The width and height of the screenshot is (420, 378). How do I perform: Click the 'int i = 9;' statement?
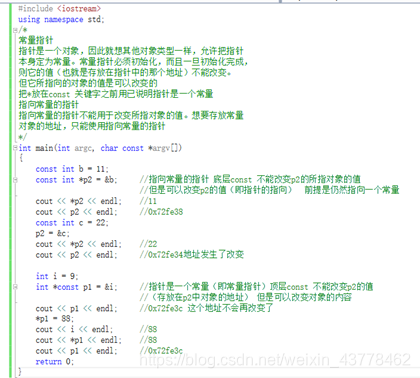(x=57, y=276)
